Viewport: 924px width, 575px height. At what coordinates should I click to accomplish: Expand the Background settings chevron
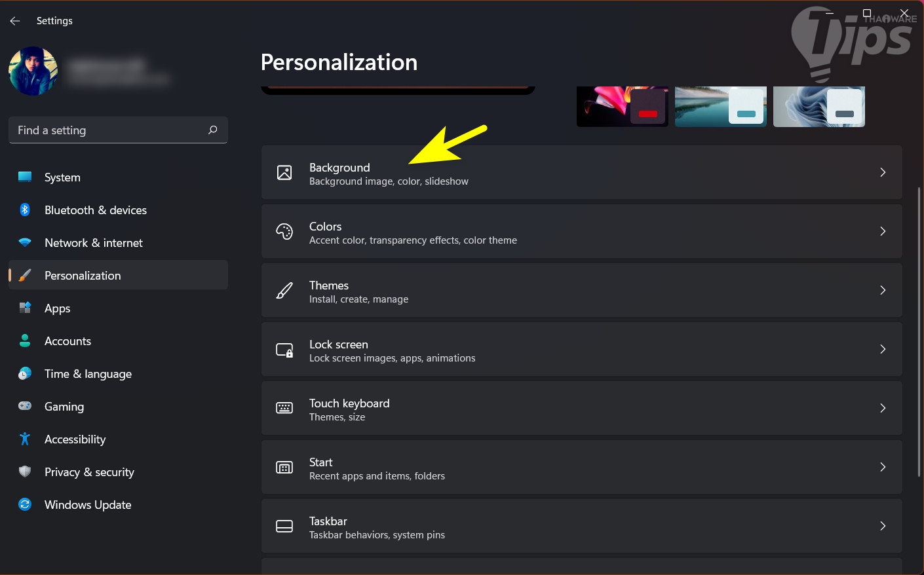(883, 172)
